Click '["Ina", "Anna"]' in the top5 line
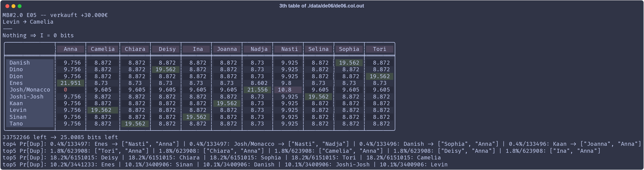The width and height of the screenshot is (644, 170). [x=575, y=151]
